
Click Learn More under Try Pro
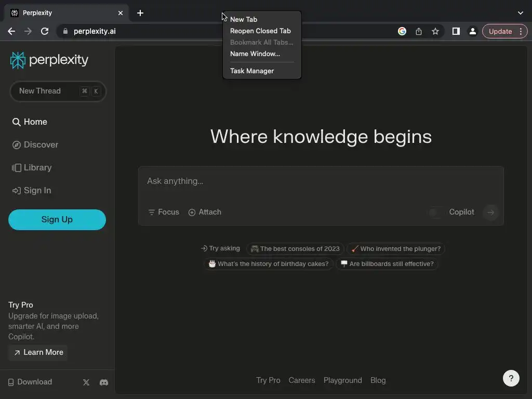tap(38, 353)
